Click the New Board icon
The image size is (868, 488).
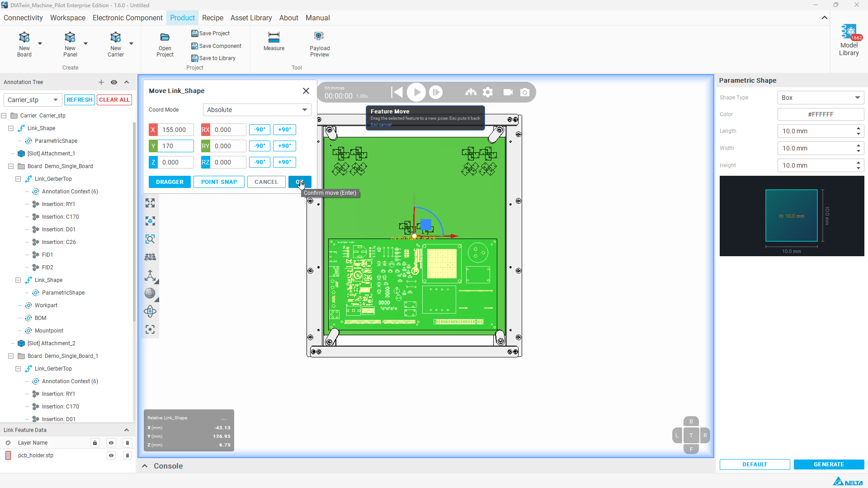tap(24, 37)
